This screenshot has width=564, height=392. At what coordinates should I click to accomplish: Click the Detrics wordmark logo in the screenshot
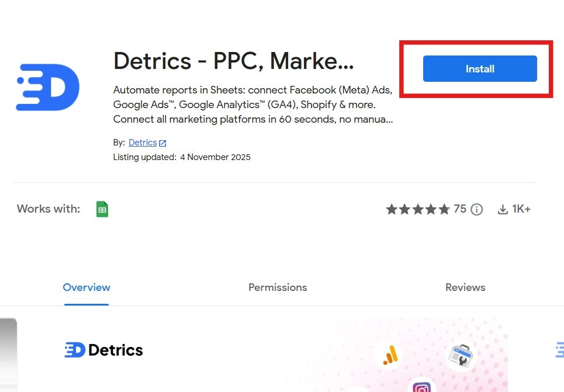point(103,349)
